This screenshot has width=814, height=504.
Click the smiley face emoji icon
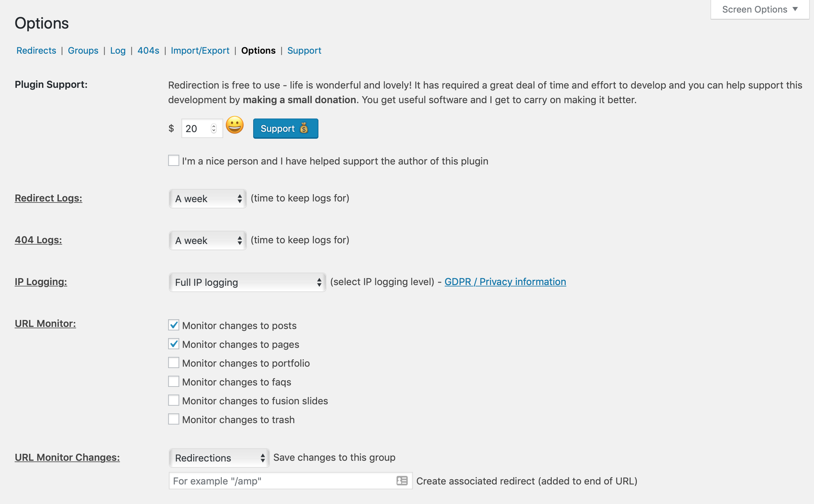235,125
